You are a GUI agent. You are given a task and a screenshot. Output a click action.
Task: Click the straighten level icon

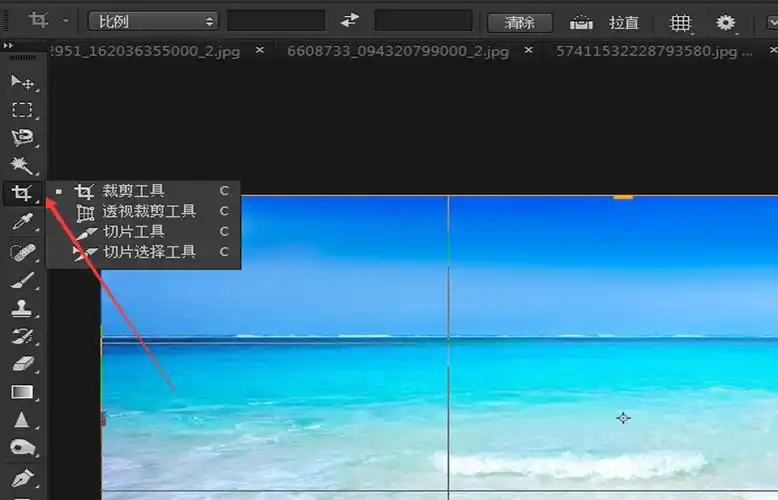(581, 22)
